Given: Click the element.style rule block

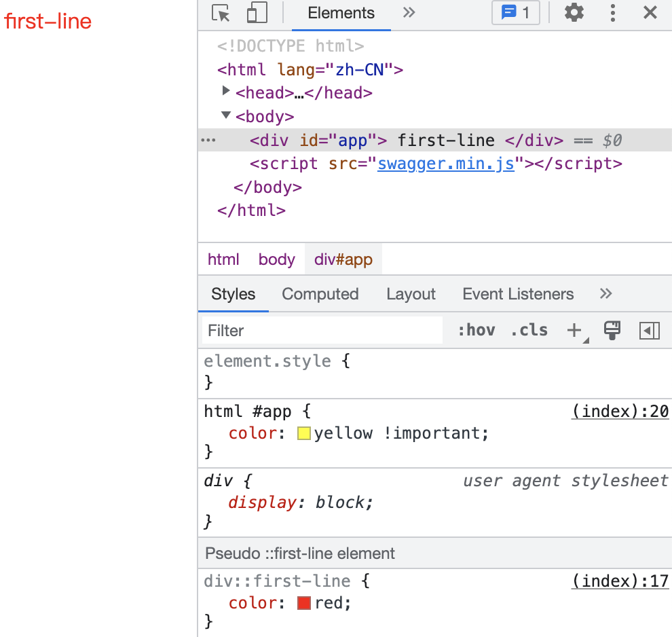Looking at the screenshot, I should coord(435,371).
